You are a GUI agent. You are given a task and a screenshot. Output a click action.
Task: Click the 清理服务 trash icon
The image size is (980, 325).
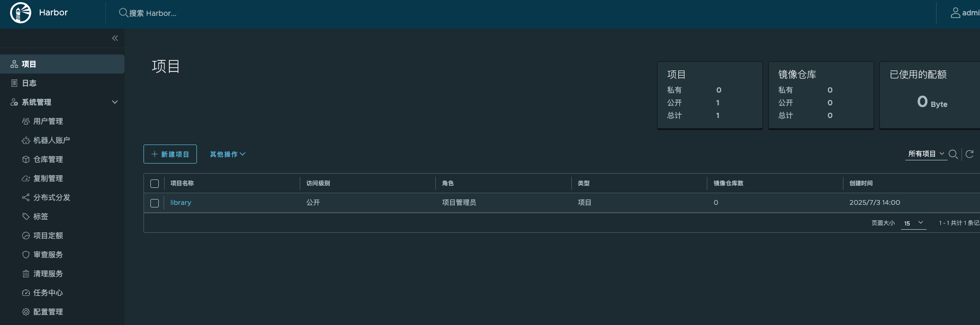[25, 274]
